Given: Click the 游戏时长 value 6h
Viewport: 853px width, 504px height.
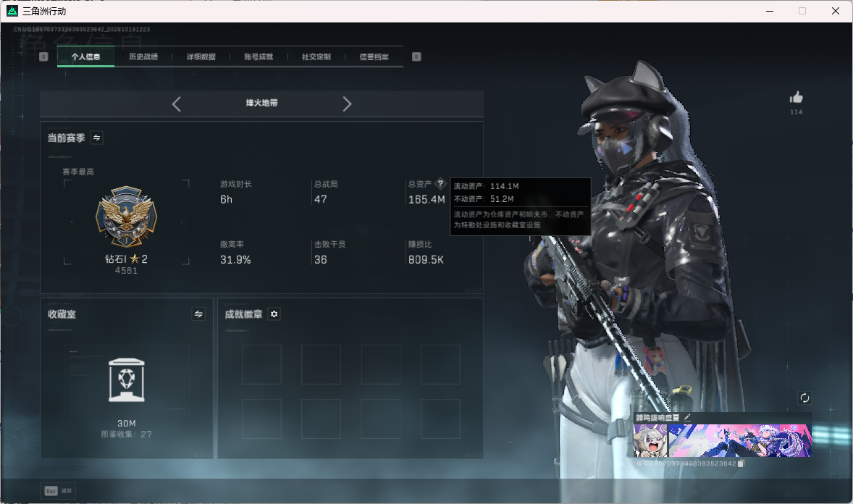Looking at the screenshot, I should tap(227, 200).
